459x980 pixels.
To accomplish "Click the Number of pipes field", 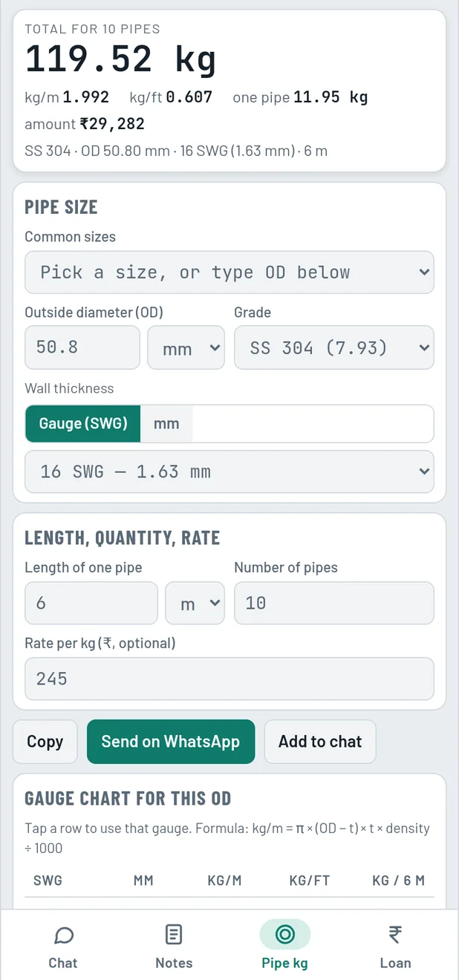I will 334,603.
